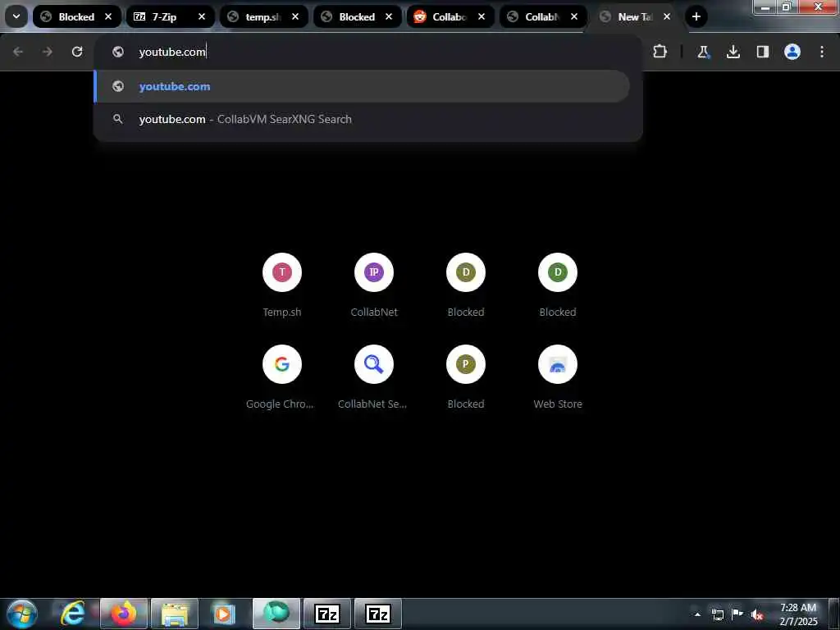Click the browser back arrow
This screenshot has width=840, height=630.
point(18,52)
